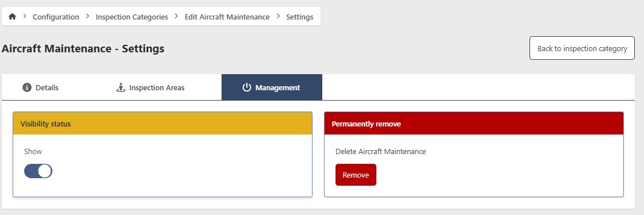The height and width of the screenshot is (215, 644).
Task: Toggle the Show visibility switch off
Action: point(38,171)
